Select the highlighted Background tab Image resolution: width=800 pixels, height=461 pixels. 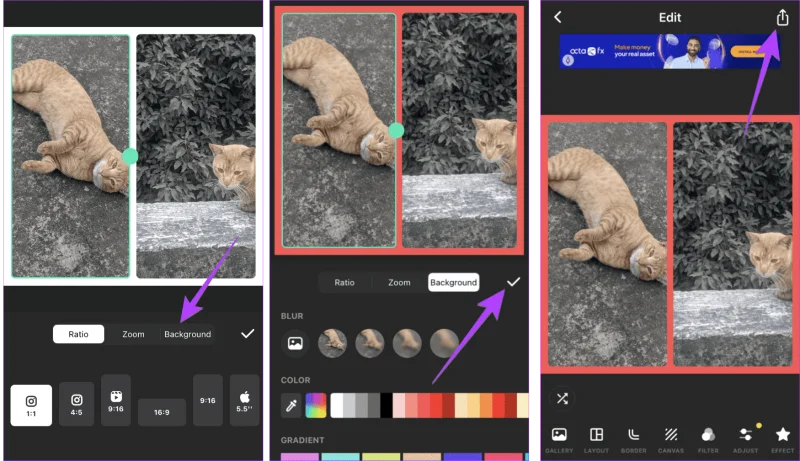454,282
